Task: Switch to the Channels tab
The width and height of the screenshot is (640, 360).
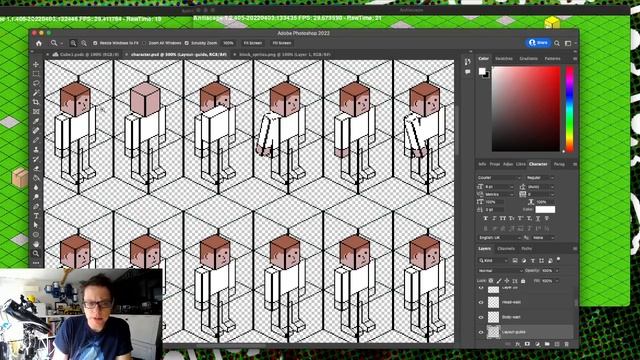Action: point(506,249)
